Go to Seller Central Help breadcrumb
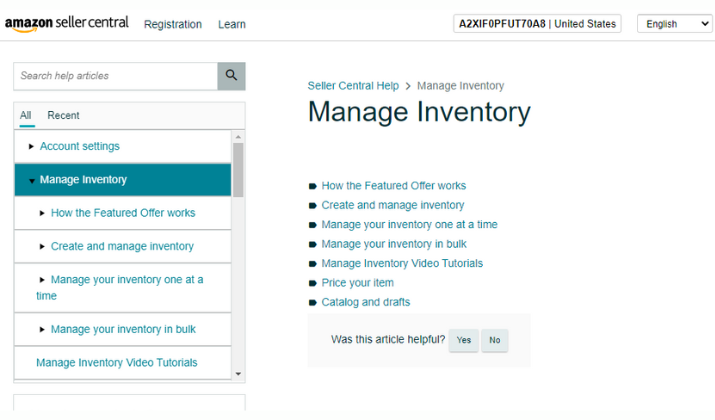 coord(353,86)
